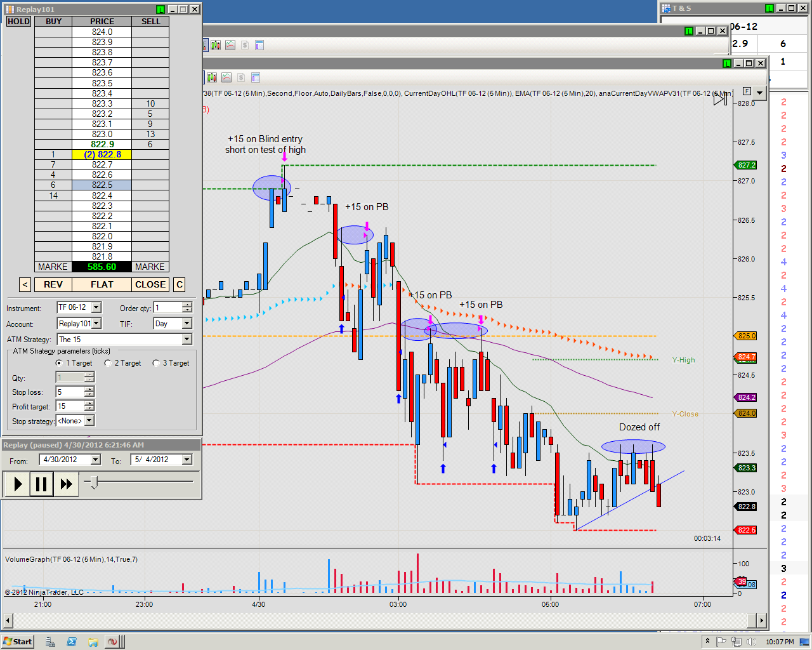Open the ATM Strategy The 15 dropdown
This screenshot has height=650, width=812.
pos(187,340)
